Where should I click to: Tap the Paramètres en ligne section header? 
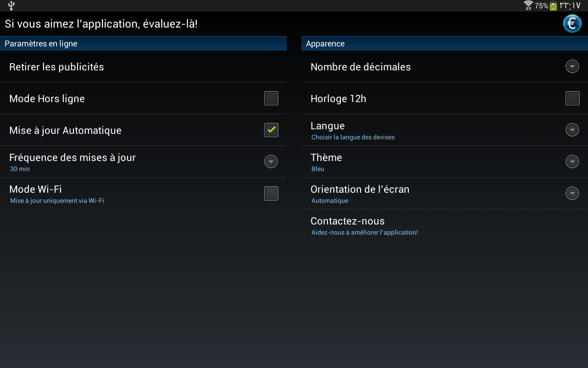pos(41,44)
